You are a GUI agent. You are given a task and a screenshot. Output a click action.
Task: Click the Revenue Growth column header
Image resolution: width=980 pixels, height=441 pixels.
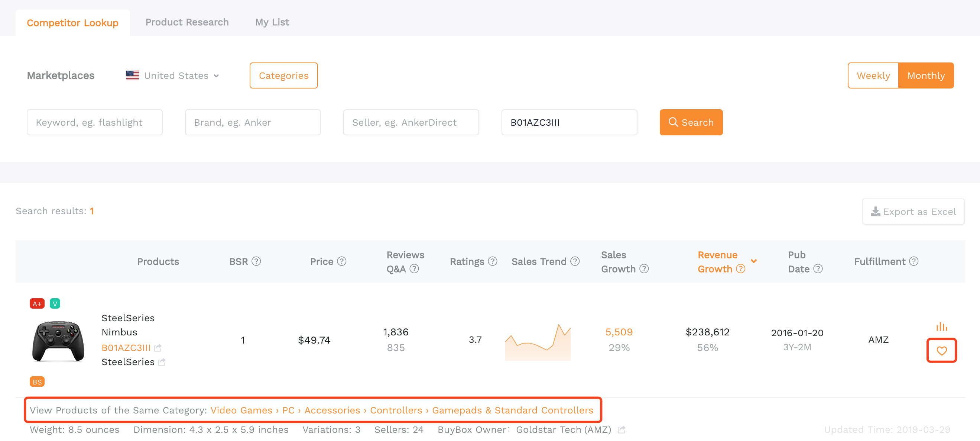pos(717,262)
